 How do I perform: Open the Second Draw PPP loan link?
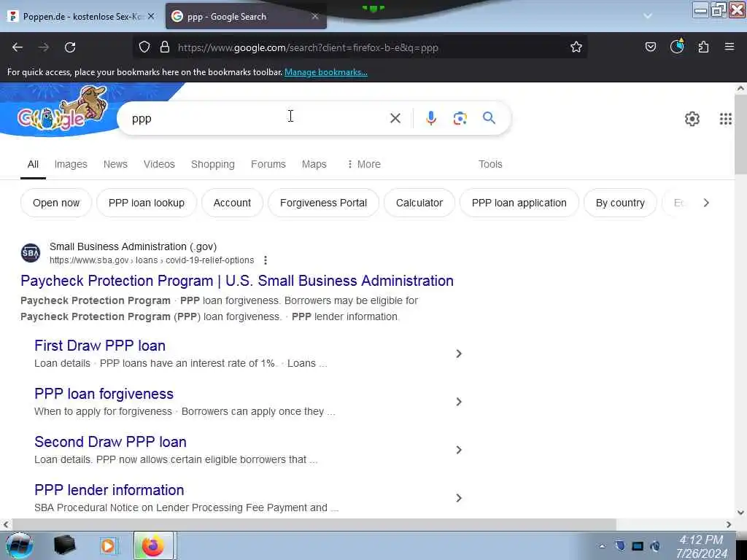coord(111,442)
